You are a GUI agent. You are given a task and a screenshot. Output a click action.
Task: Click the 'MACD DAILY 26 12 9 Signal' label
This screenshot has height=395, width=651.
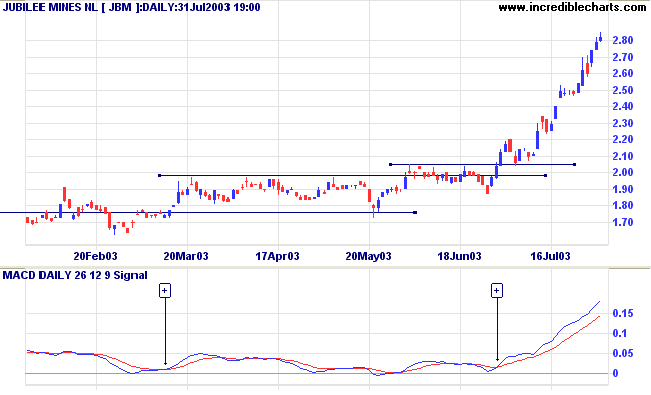click(75, 275)
